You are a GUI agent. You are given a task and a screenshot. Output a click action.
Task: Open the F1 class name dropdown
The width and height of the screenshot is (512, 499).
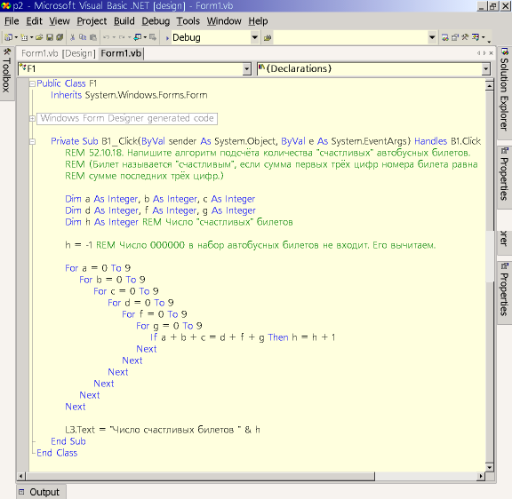pos(247,69)
